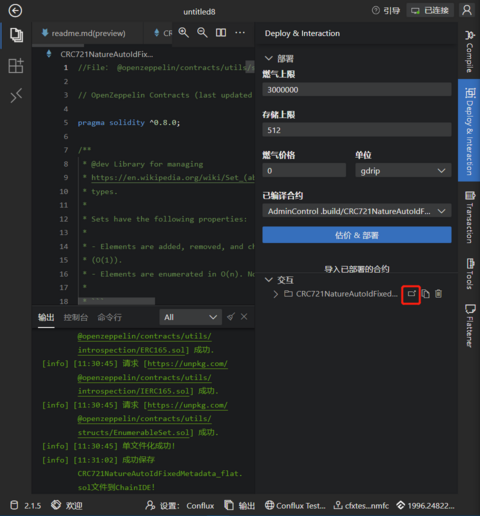Click the 1996.24822 balance indicator
Screen dimensions: 480x516
pyautogui.click(x=426, y=506)
